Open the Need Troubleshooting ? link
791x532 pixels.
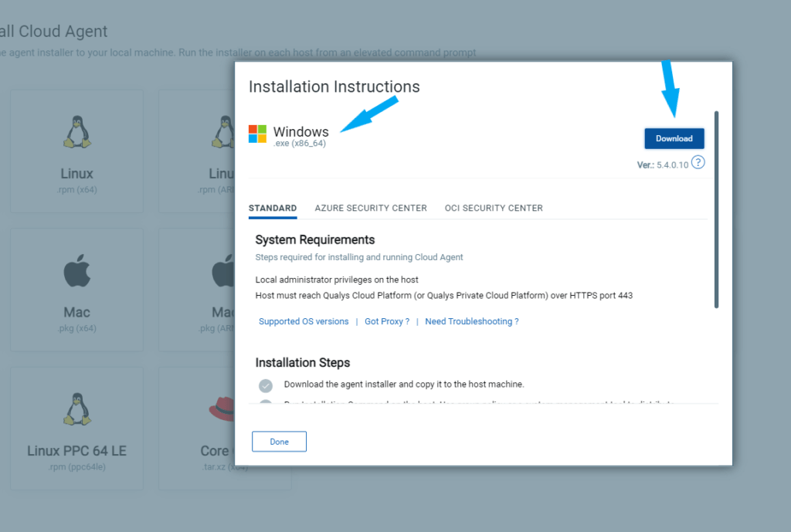pos(472,322)
